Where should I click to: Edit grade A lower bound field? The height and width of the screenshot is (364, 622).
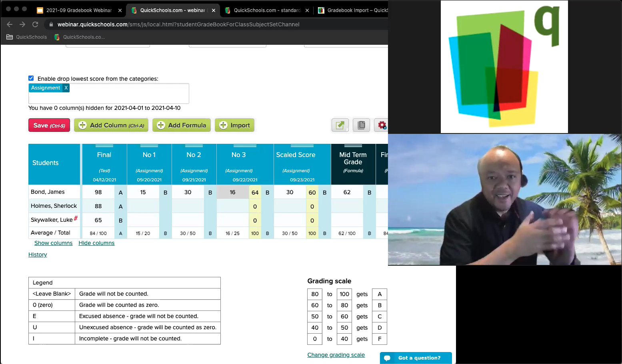coord(315,294)
